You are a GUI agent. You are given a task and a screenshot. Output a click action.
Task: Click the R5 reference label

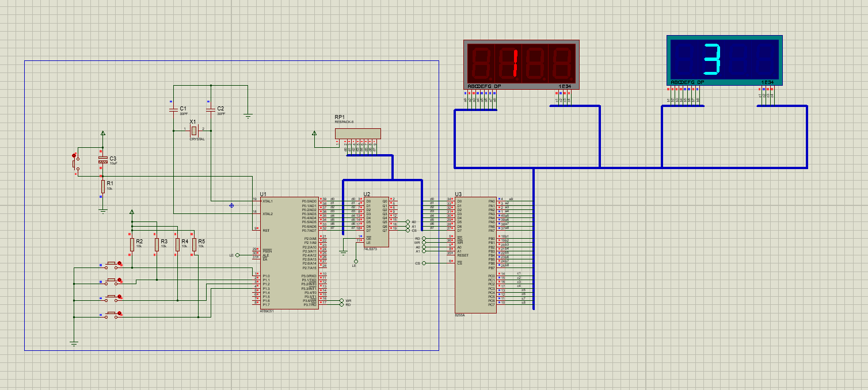point(201,241)
